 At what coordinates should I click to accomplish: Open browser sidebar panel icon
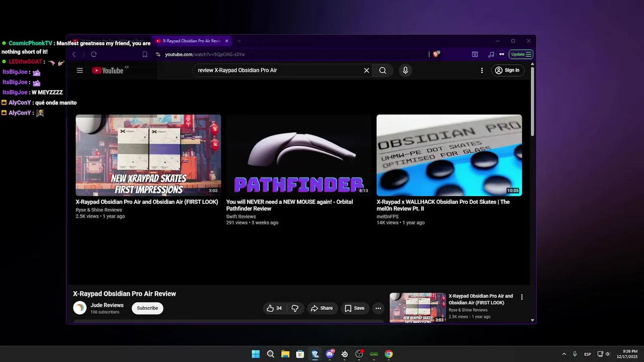tap(474, 54)
